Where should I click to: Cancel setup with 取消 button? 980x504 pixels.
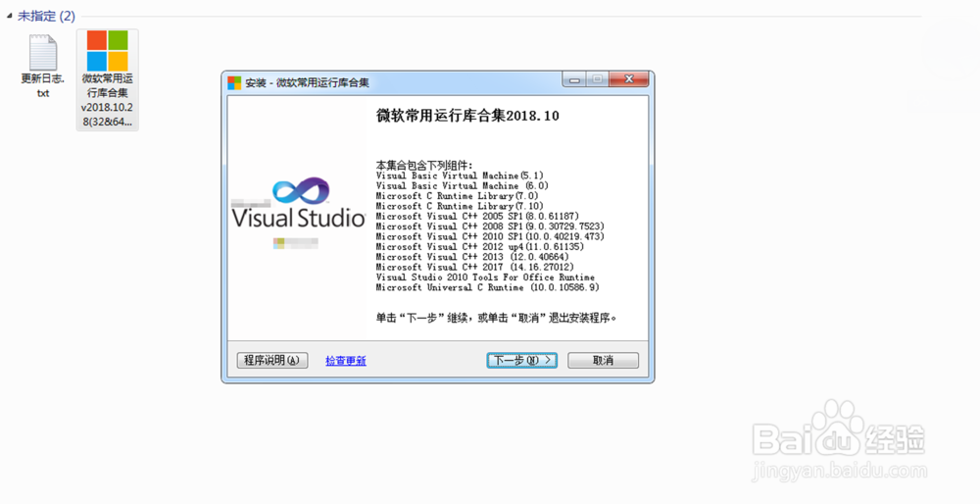[603, 360]
